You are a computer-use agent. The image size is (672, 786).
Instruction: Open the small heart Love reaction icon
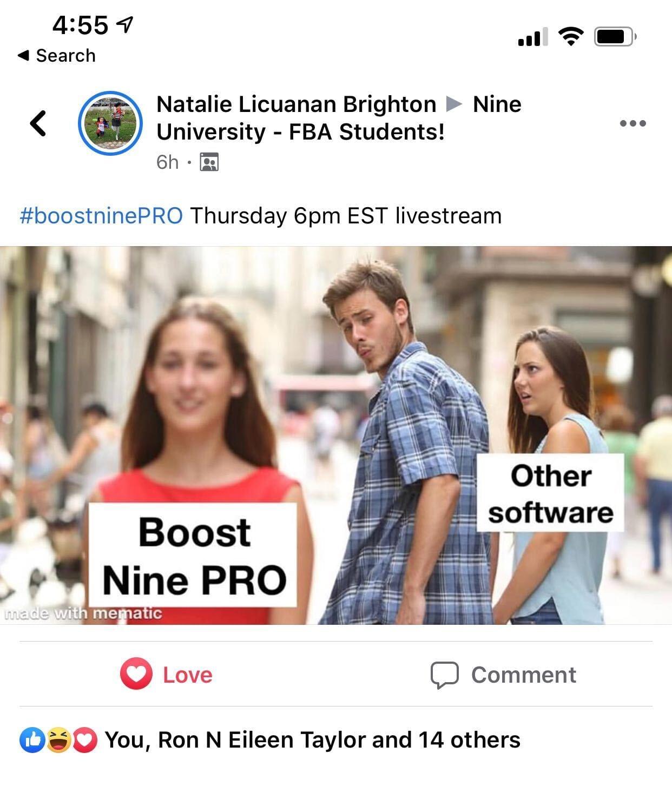84,740
